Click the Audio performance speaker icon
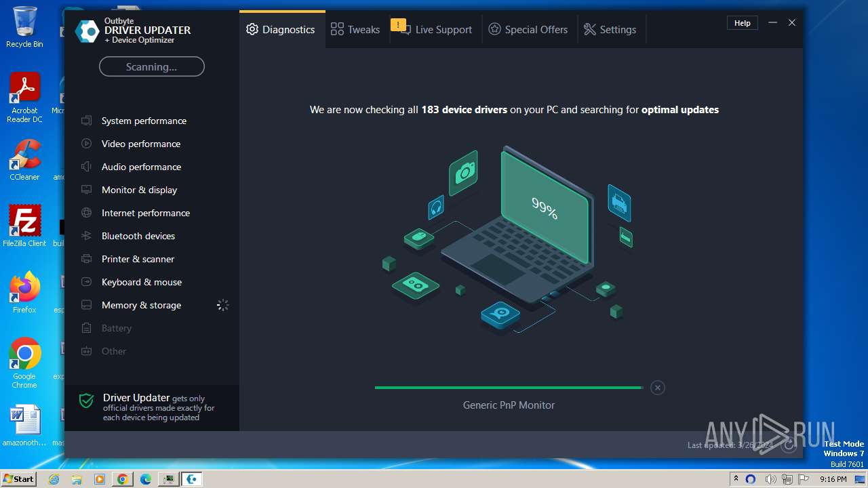Image resolution: width=868 pixels, height=488 pixels. (x=86, y=167)
